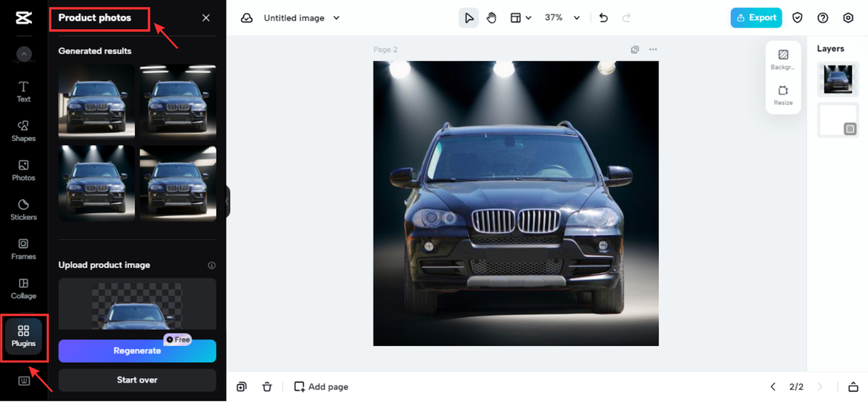Choose the fourth generated result thumbnail
This screenshot has height=403, width=868.
[178, 183]
